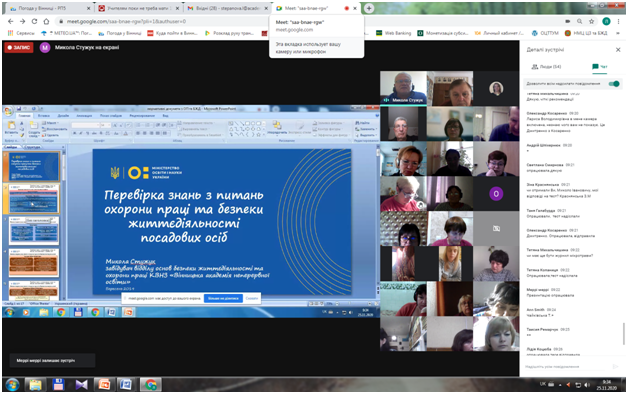Click the UK language indicator in system tray
Screen dimensions: 628x394
543,384
